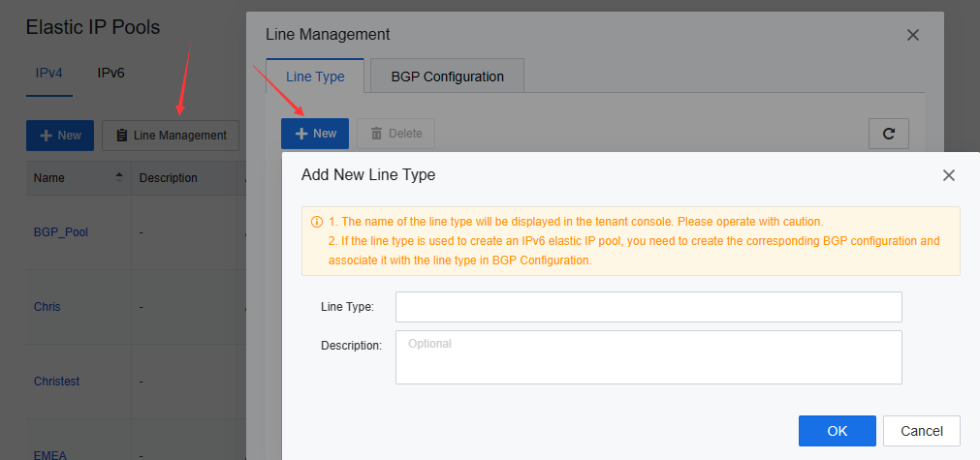This screenshot has width=980, height=460.
Task: Focus the Line Type text field
Action: 648,307
